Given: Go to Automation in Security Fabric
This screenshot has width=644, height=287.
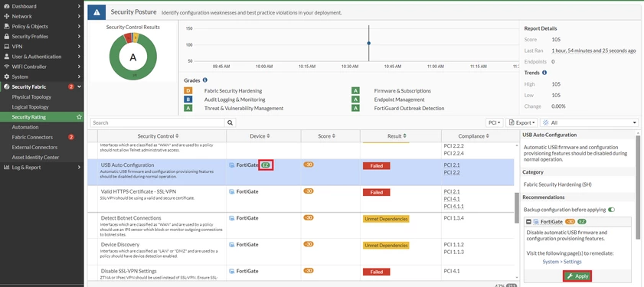Looking at the screenshot, I should point(25,127).
